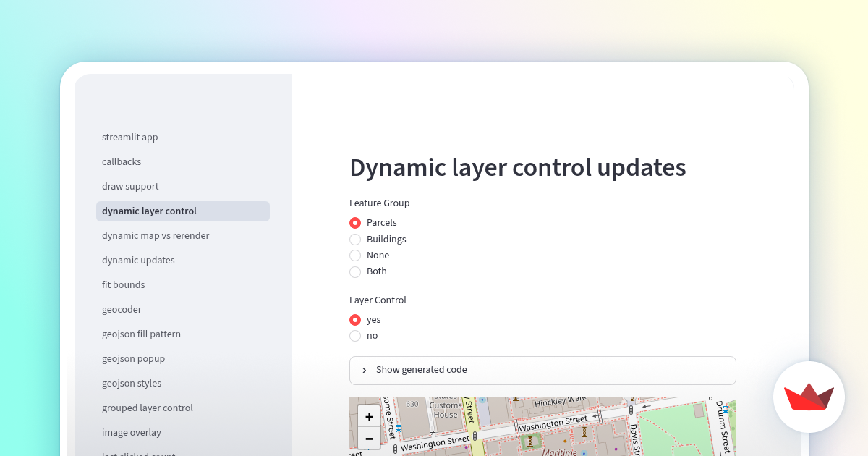Open the streamlit app page

(x=183, y=138)
